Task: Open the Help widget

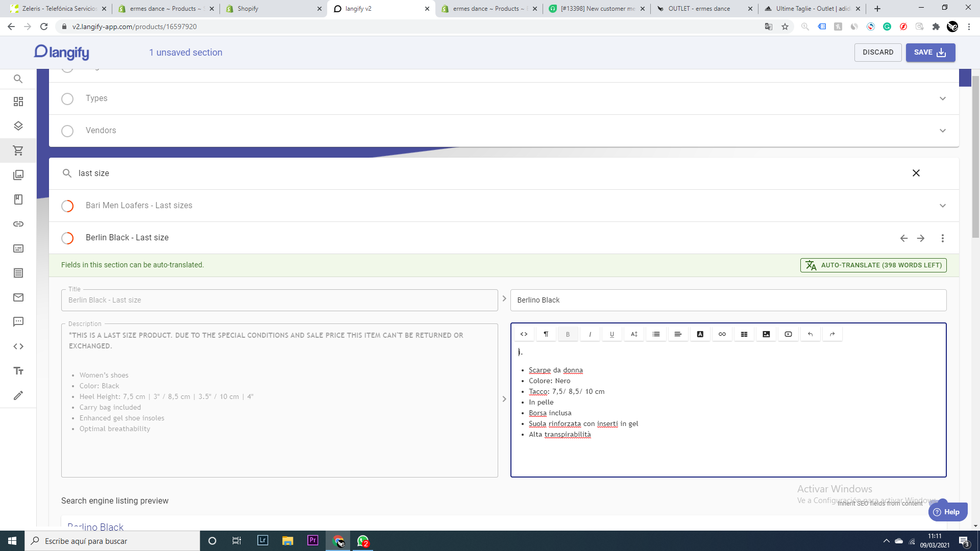Action: [947, 512]
